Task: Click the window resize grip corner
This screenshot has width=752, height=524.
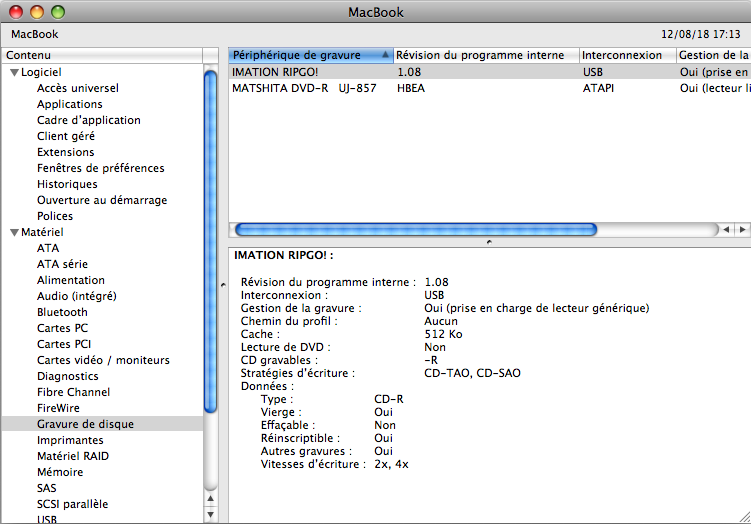Action: [x=745, y=517]
